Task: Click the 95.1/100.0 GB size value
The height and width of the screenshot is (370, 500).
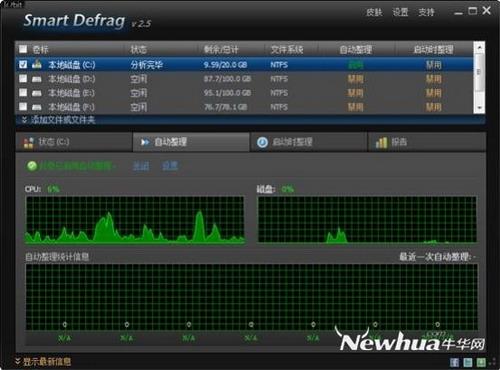Action: (x=227, y=93)
